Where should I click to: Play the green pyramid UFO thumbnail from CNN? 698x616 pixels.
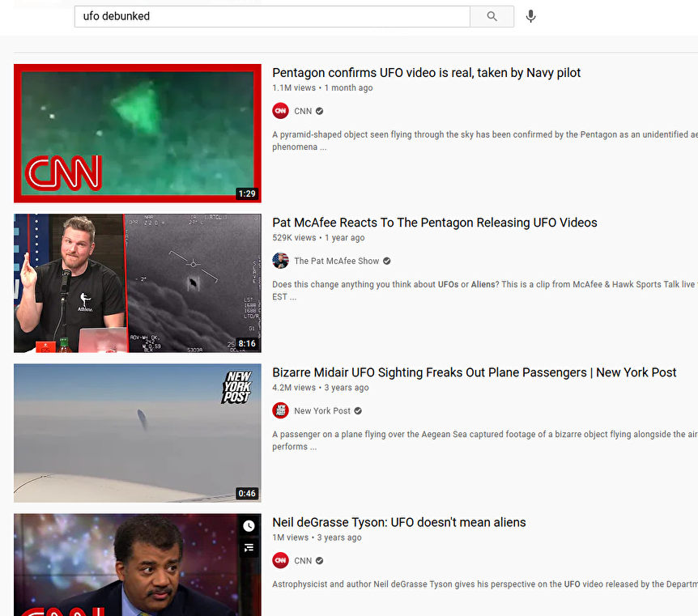[x=138, y=133]
